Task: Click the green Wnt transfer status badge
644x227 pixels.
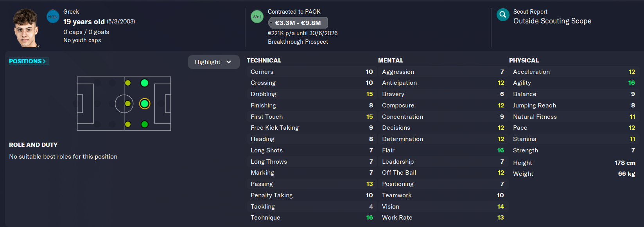Action: click(x=257, y=17)
